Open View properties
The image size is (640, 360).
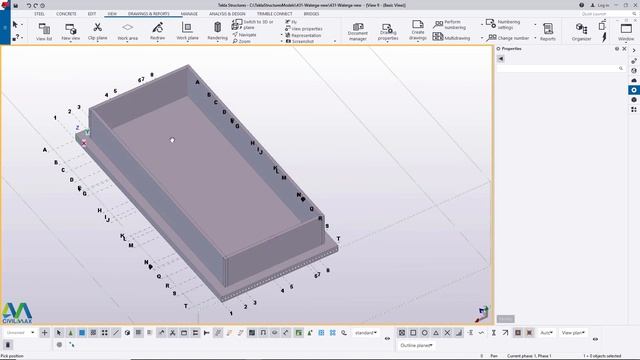point(304,29)
